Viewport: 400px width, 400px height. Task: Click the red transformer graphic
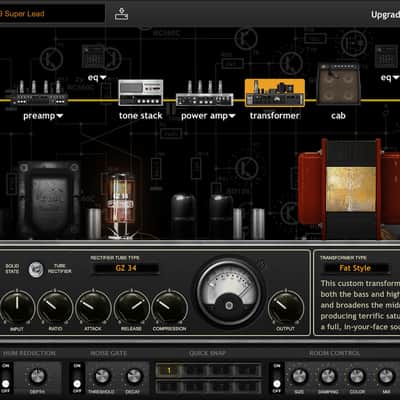pyautogui.click(x=349, y=189)
